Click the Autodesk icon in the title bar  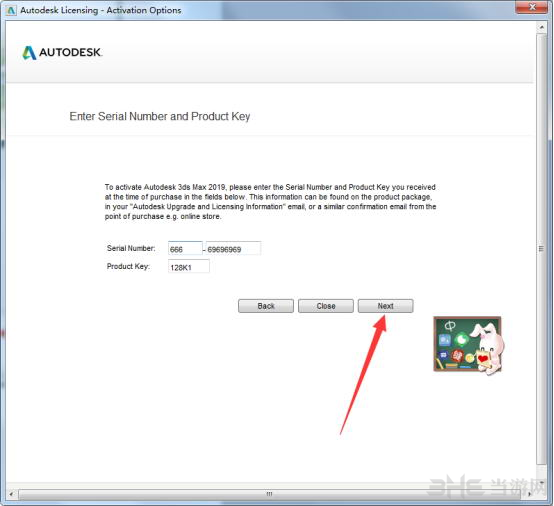11,10
